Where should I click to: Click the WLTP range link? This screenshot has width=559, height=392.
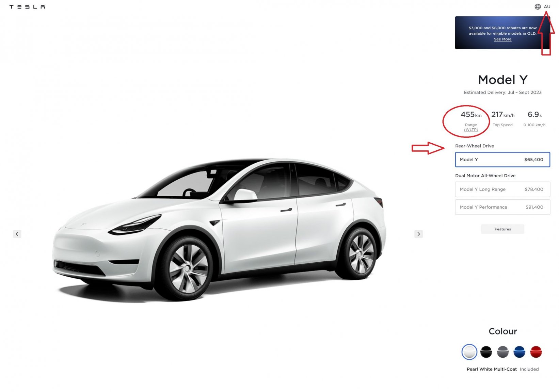pyautogui.click(x=471, y=130)
